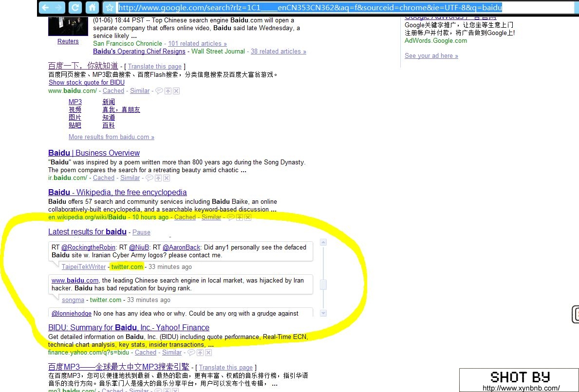
Task: Click the browser forward arrow
Action: coord(58,7)
